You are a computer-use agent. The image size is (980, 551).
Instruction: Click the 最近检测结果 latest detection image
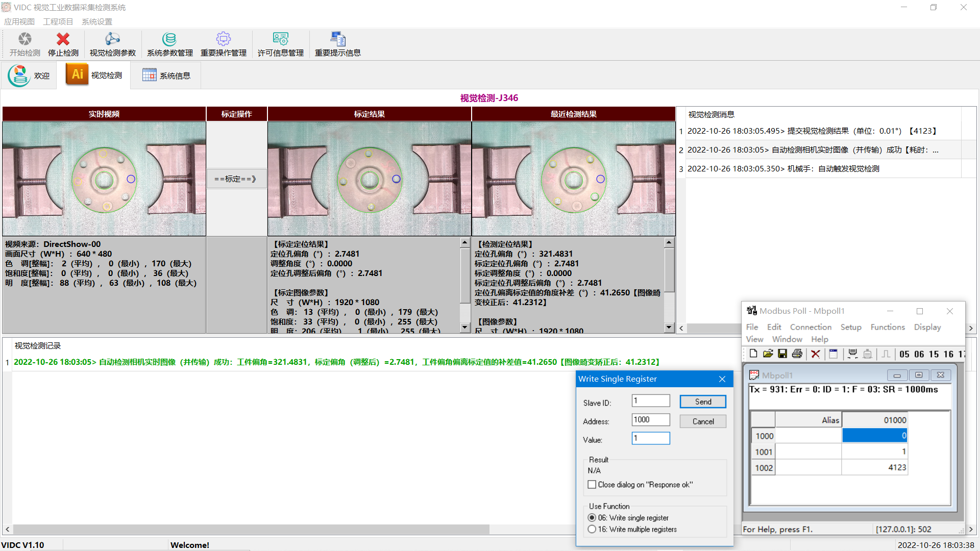click(x=574, y=179)
